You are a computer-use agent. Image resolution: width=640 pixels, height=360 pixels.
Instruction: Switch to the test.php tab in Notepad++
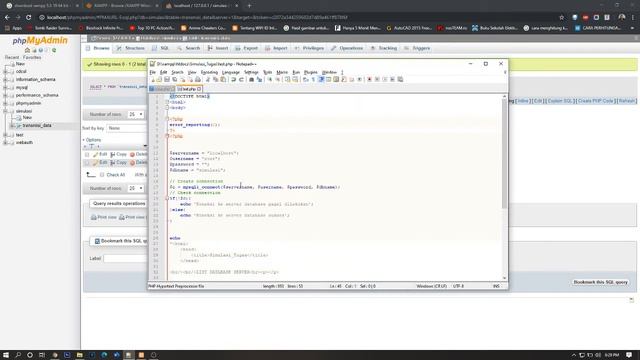tap(189, 89)
